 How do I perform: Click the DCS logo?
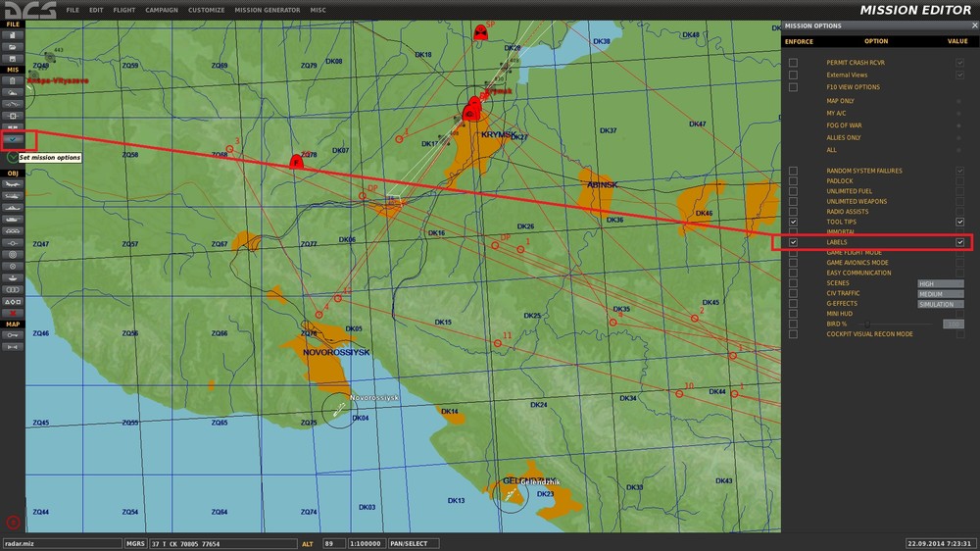pos(30,10)
